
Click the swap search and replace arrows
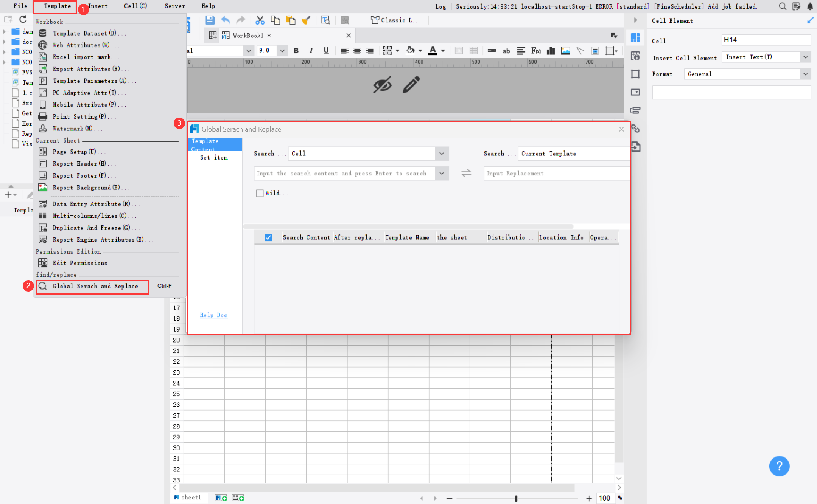pos(466,173)
